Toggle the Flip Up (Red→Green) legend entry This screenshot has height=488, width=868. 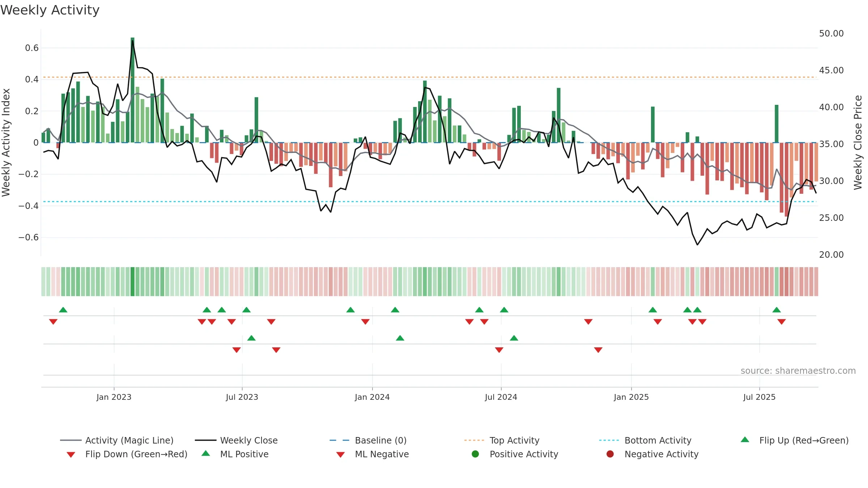click(795, 440)
